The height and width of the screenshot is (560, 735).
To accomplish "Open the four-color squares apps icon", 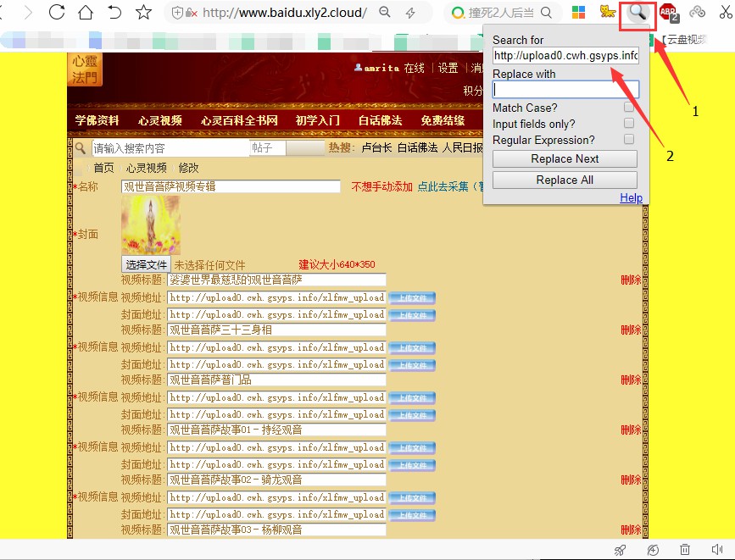I will coord(578,12).
